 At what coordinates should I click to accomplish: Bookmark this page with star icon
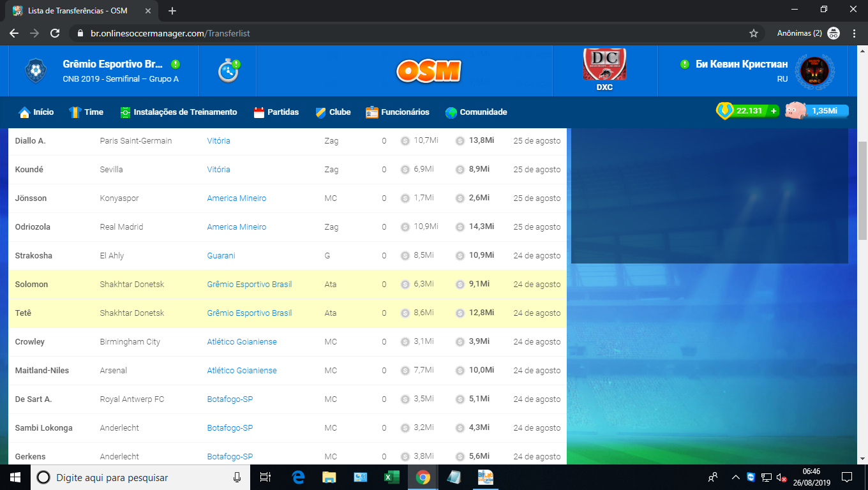pyautogui.click(x=754, y=33)
